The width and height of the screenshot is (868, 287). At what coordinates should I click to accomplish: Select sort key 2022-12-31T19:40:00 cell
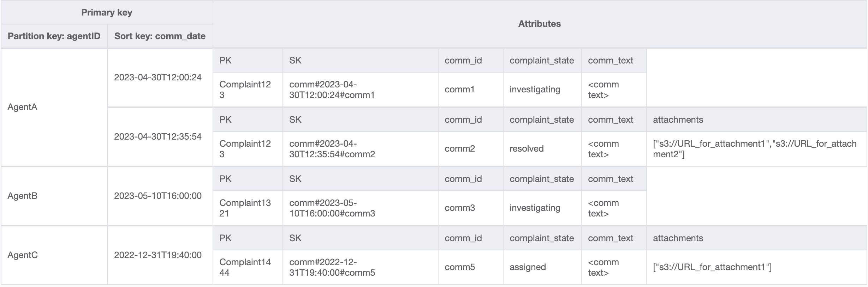157,255
